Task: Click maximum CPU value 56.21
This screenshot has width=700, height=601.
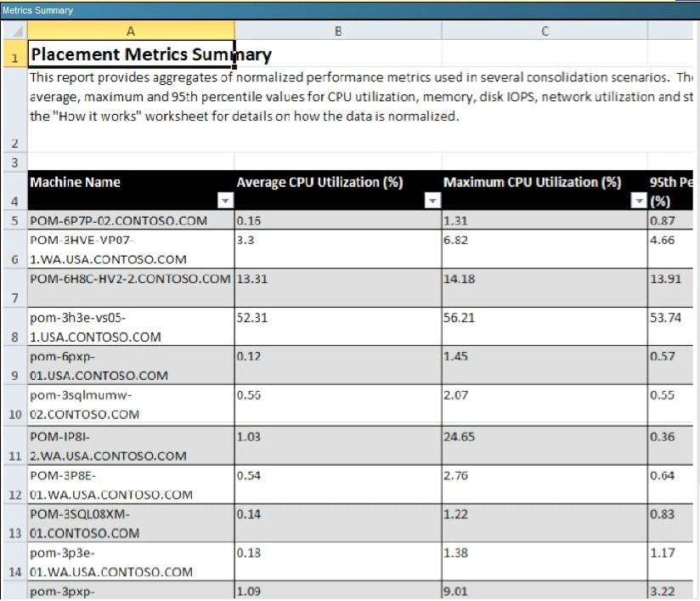Action: point(459,318)
